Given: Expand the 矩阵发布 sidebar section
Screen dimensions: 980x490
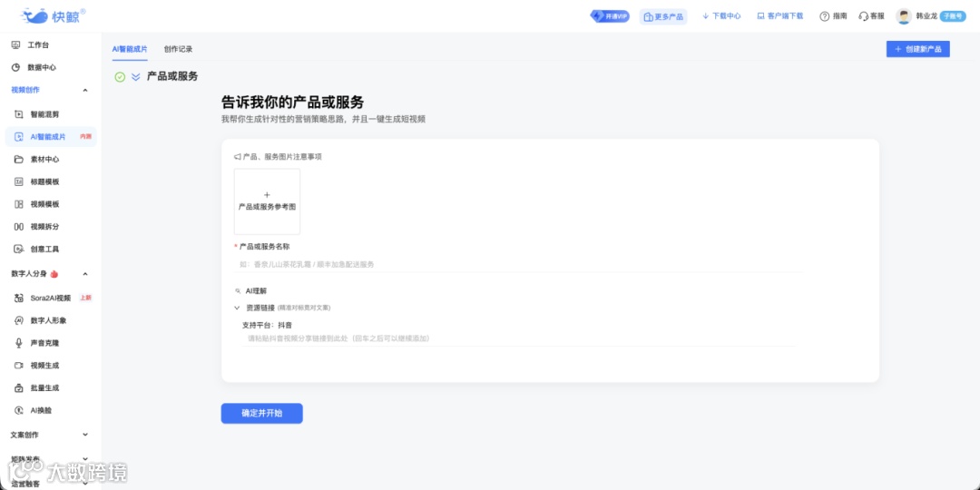Looking at the screenshot, I should point(85,459).
